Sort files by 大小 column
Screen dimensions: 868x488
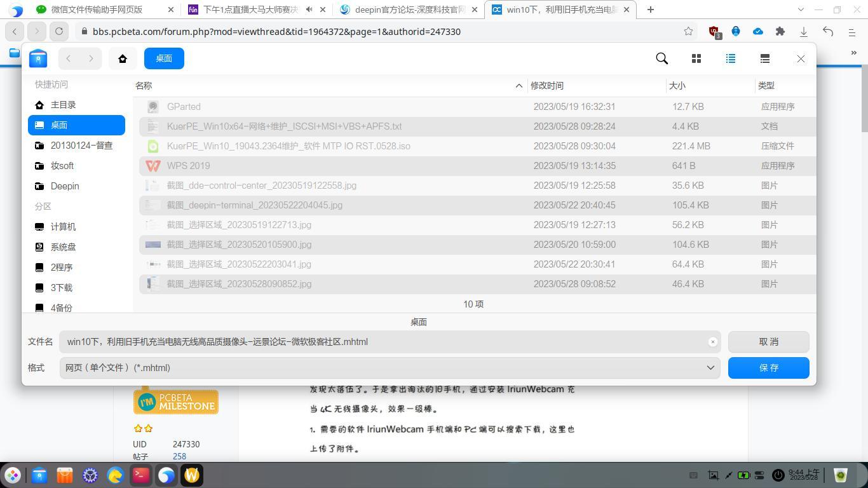[x=677, y=86]
